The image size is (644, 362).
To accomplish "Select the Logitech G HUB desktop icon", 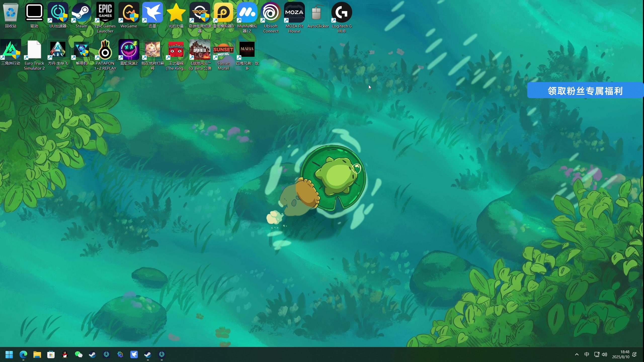I will pyautogui.click(x=342, y=18).
